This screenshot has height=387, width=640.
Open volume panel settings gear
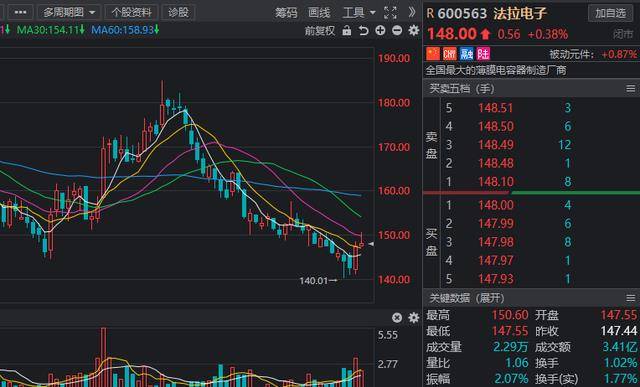413,318
